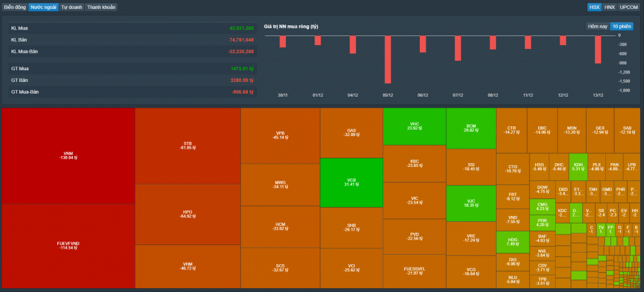Open the SCS heatmap tile

[x=280, y=268]
